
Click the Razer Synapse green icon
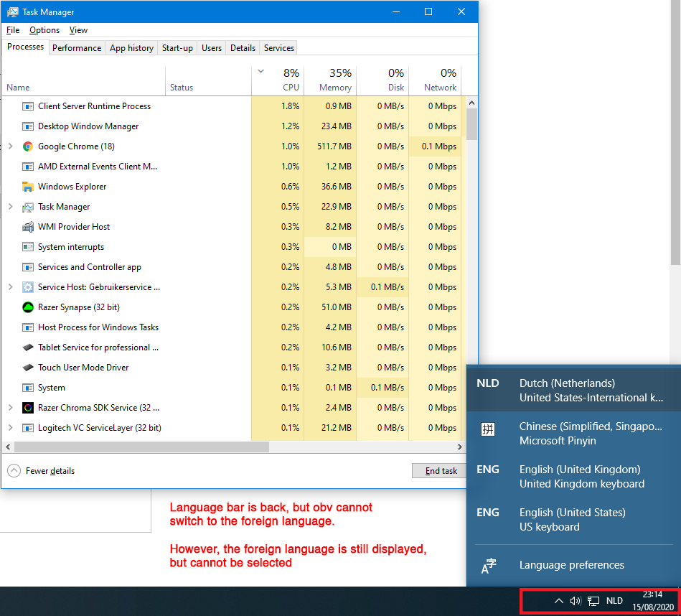pyautogui.click(x=28, y=307)
